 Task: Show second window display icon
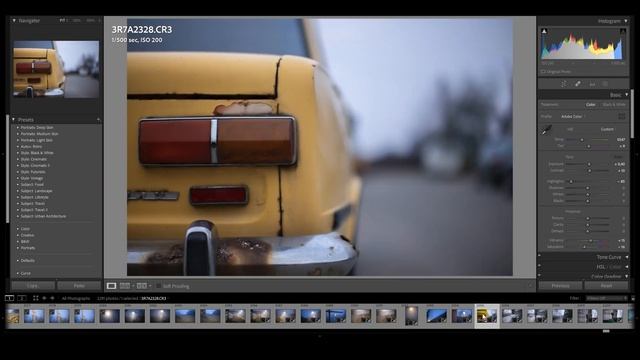point(22,298)
